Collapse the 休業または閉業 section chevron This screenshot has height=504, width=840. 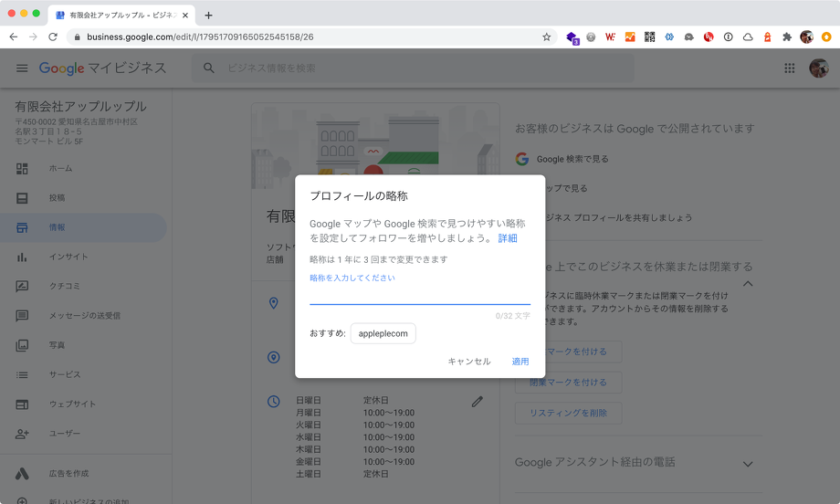[x=747, y=284]
